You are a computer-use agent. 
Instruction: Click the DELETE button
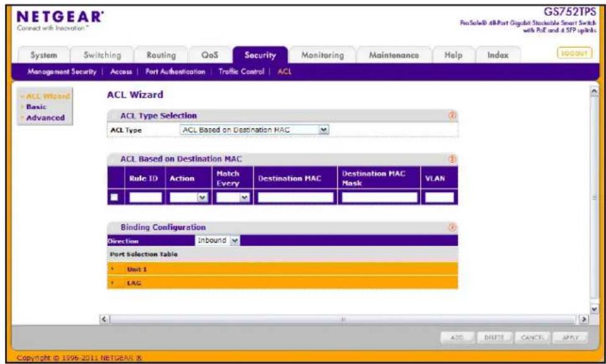click(x=495, y=338)
